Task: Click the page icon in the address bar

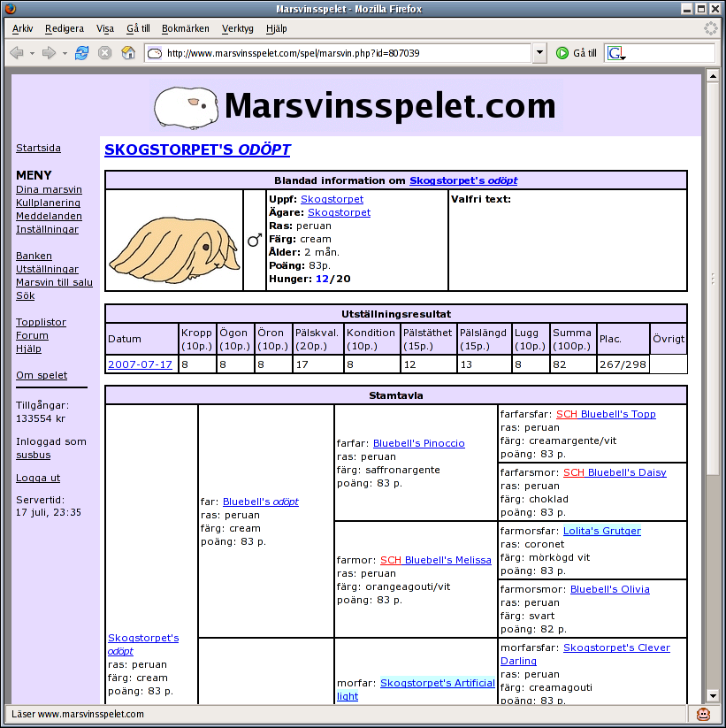Action: pyautogui.click(x=155, y=53)
